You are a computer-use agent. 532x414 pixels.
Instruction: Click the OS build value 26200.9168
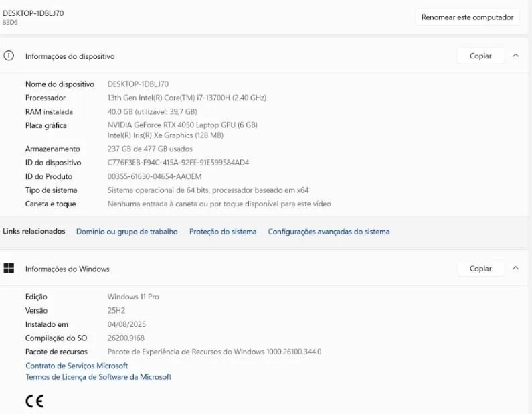[x=126, y=338]
